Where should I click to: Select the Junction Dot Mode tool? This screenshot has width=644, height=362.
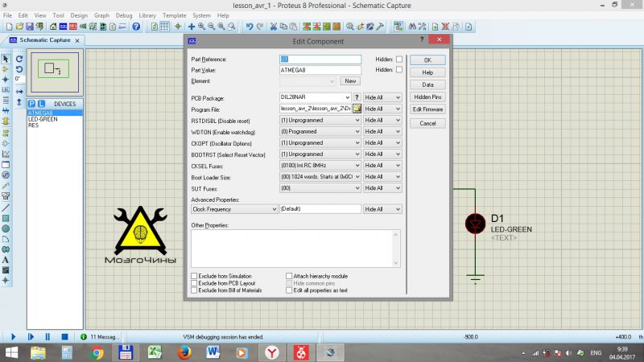6,80
